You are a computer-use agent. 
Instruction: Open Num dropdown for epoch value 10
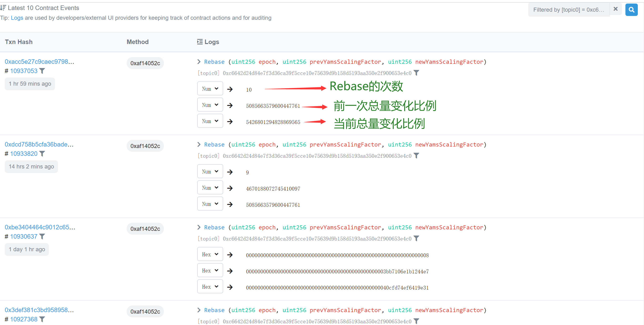(x=210, y=89)
